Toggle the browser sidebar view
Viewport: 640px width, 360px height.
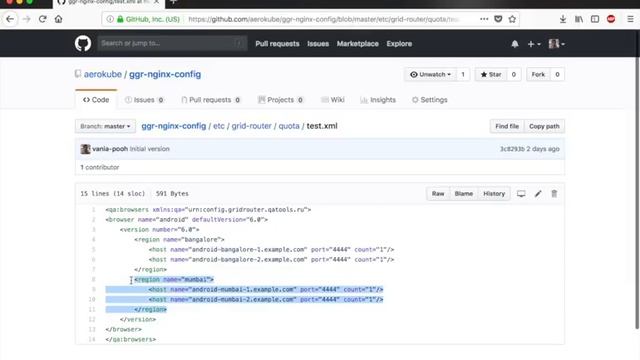point(595,19)
